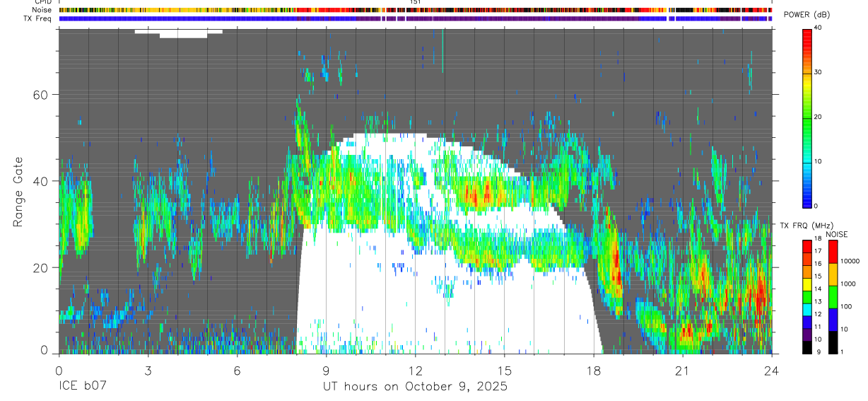Click the green segment of the noise colorbar
Screen dimensions: 868x401
coord(832,296)
